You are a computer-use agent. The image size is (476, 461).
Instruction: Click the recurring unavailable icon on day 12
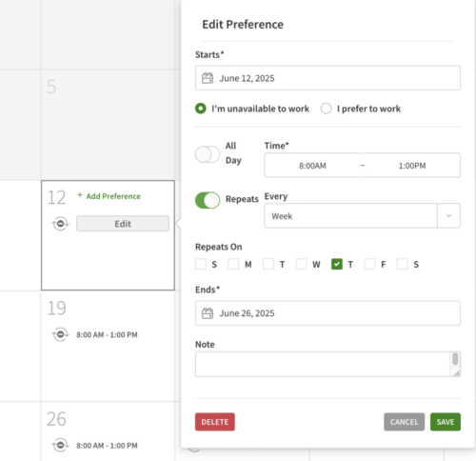point(60,224)
